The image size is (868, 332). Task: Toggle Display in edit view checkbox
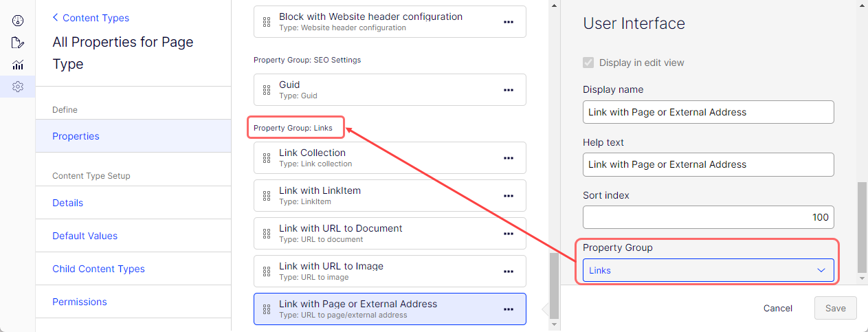click(588, 63)
